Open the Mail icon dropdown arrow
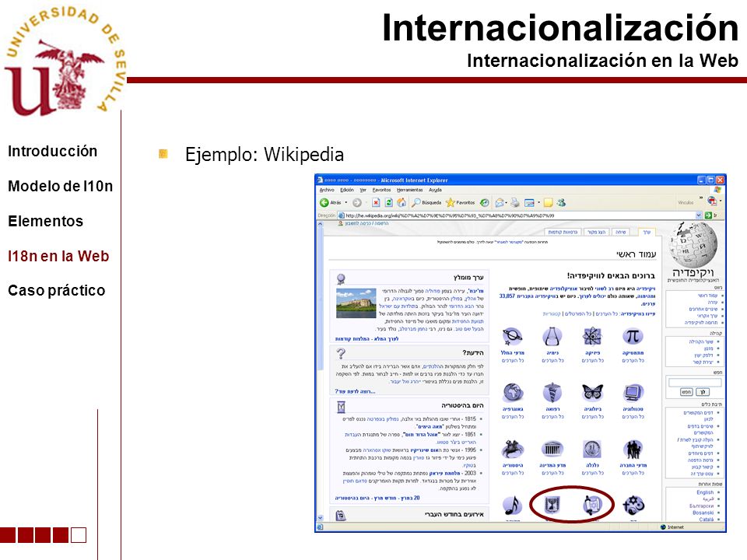 [x=506, y=203]
